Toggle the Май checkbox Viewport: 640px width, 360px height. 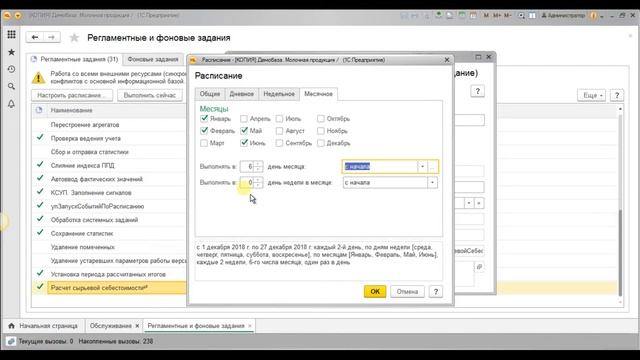(x=244, y=131)
